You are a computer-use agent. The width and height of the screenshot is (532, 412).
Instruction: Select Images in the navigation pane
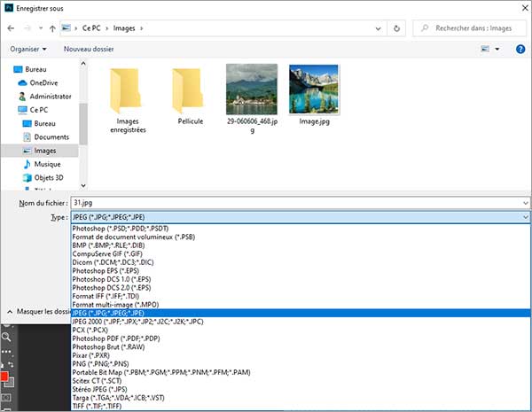[x=45, y=151]
